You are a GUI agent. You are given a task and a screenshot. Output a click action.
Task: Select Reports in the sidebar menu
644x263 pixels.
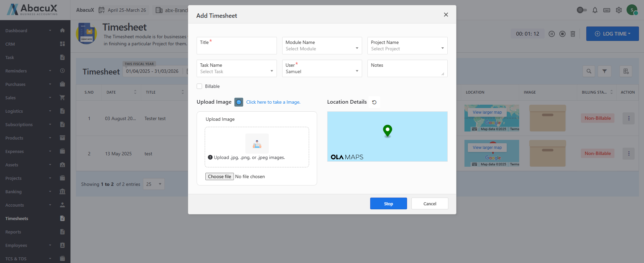click(13, 232)
